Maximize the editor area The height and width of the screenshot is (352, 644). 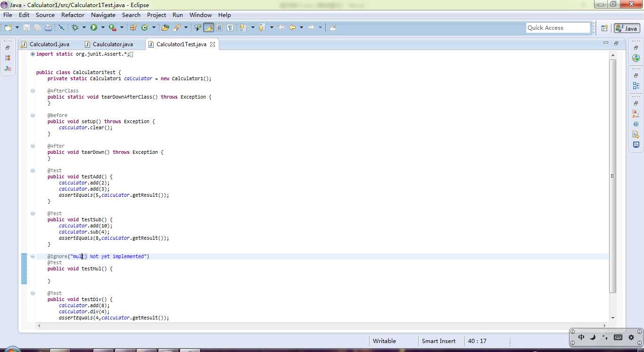click(x=616, y=43)
